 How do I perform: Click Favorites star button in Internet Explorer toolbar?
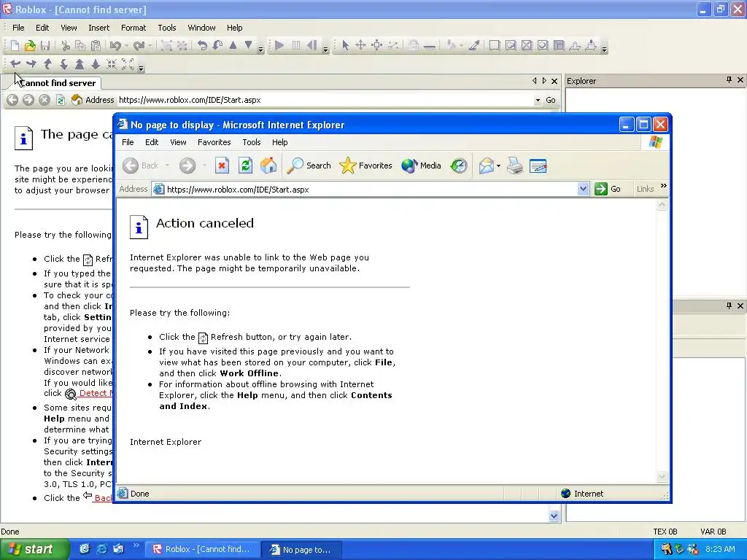click(x=366, y=166)
